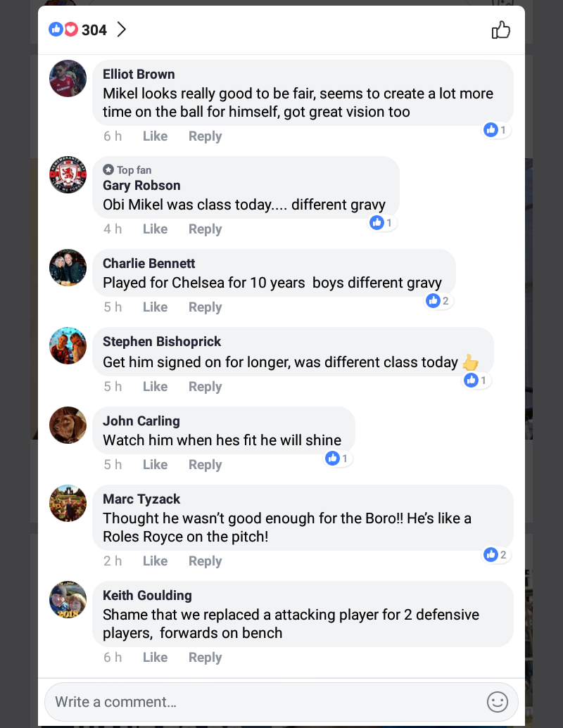
Task: Like Stephen Bishoprick's comment
Action: [x=155, y=387]
